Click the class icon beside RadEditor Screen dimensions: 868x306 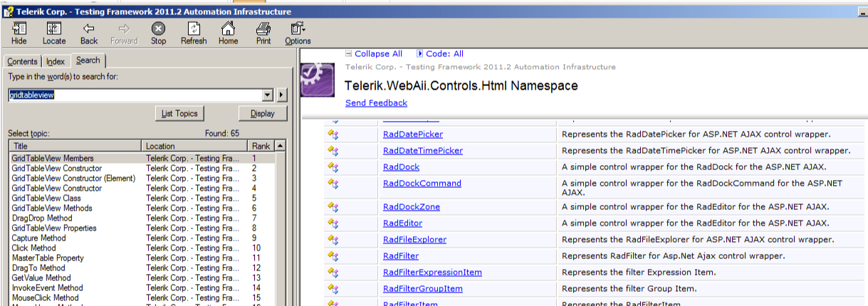point(333,223)
